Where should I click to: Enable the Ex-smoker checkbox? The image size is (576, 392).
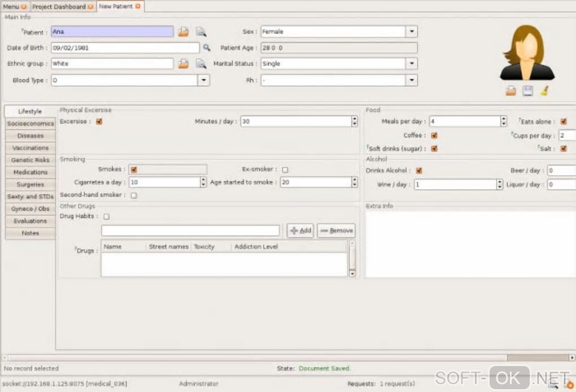tap(285, 169)
